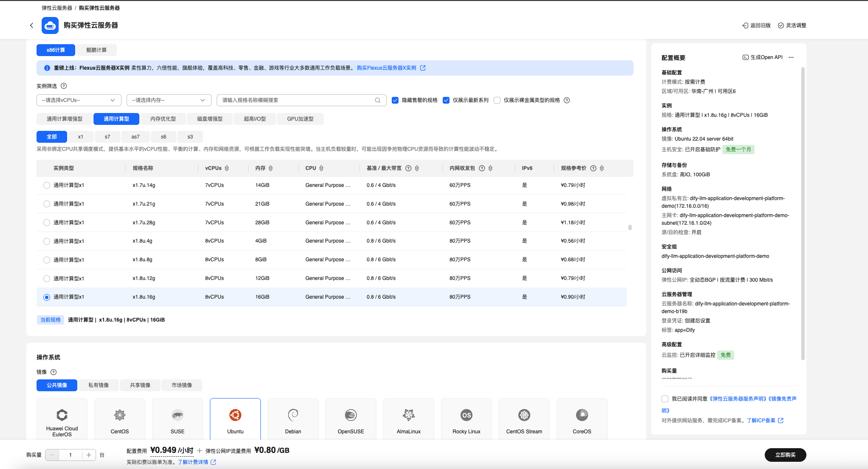Switch to 内存优化型 instance tab
The image size is (868, 469).
coord(163,119)
